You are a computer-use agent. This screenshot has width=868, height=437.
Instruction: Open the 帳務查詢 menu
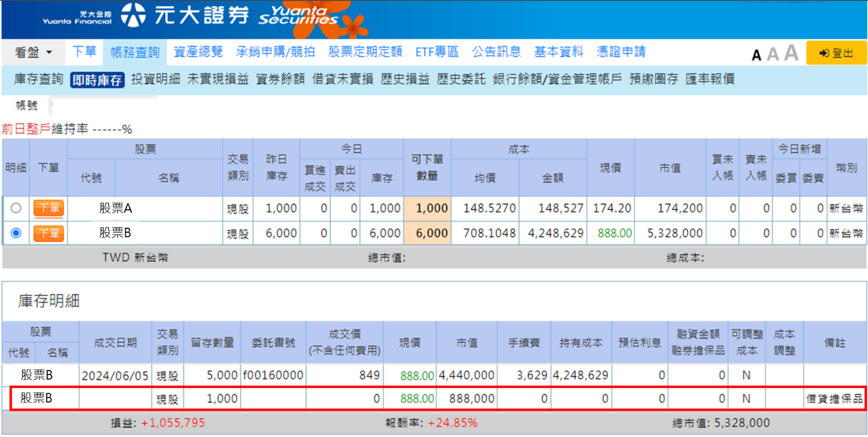click(135, 52)
